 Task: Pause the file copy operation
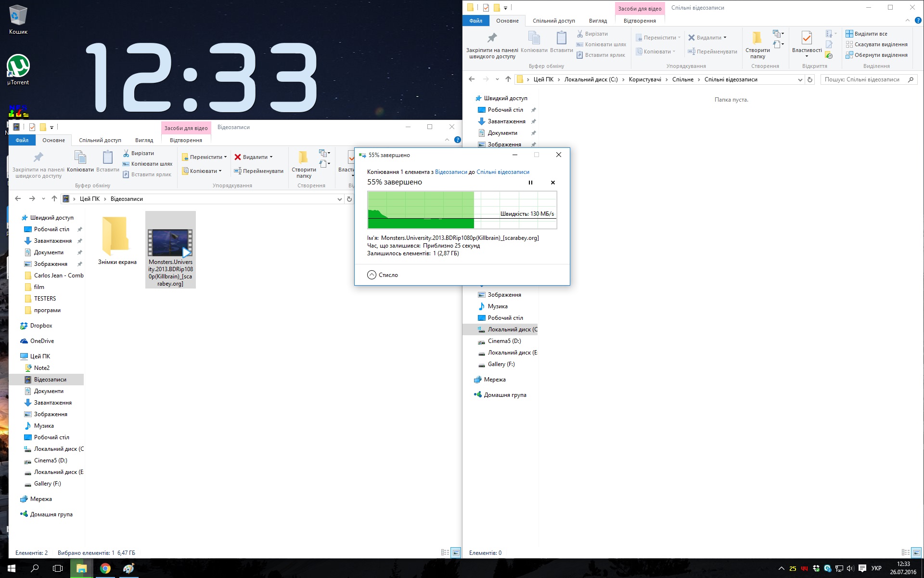(530, 183)
